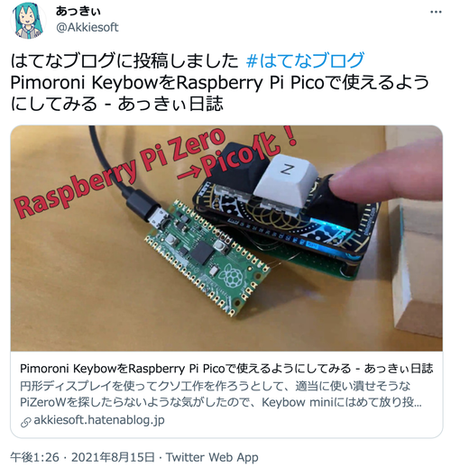The image size is (451, 476).
Task: Click the tweet text ending あっきぃ日誌
Action: click(x=117, y=104)
